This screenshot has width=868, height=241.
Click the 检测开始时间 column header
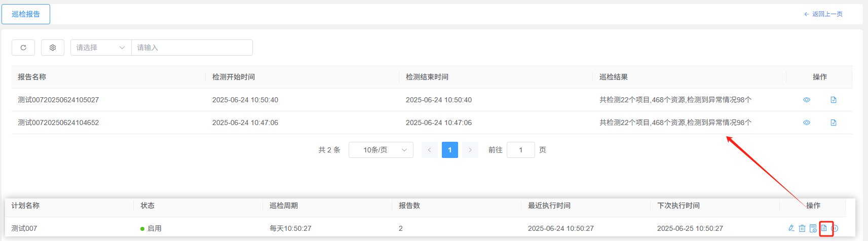pyautogui.click(x=234, y=77)
